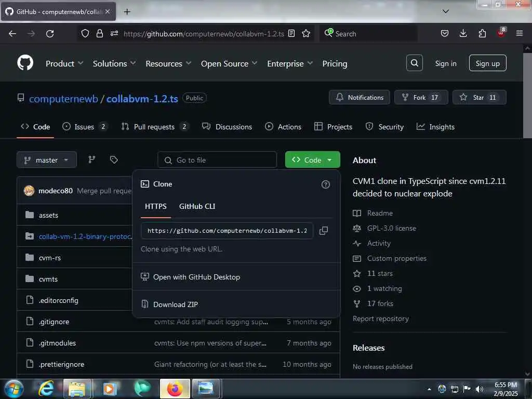Expand the Open Source menu
The width and height of the screenshot is (532, 399).
click(x=229, y=63)
